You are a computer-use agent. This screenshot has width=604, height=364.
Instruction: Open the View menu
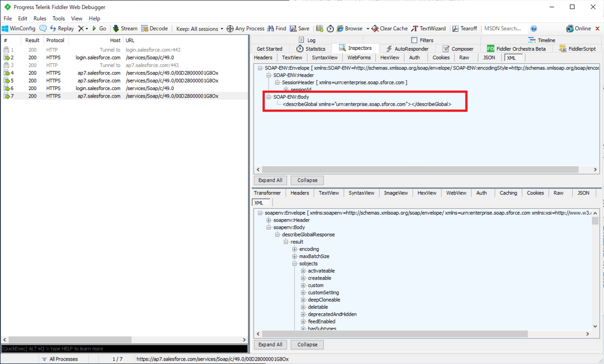coord(77,19)
